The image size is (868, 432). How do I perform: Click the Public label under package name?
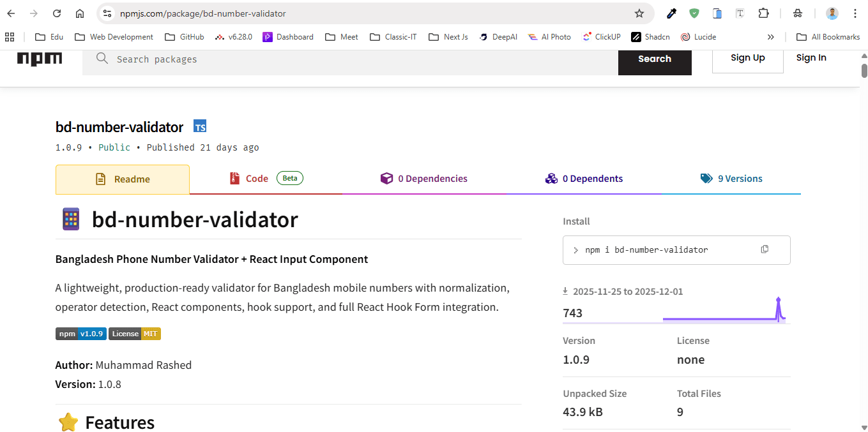pos(114,147)
